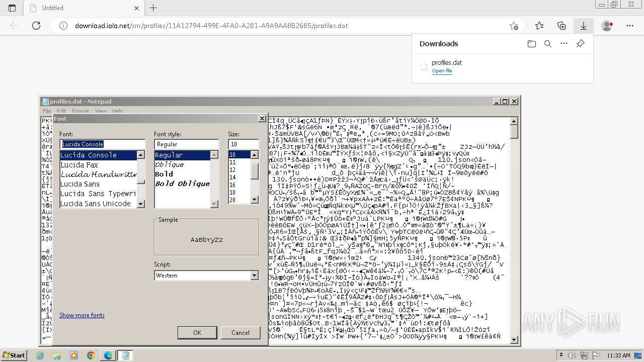The image size is (644, 362).
Task: Click the system clock showing 11:33 AM
Action: pyautogui.click(x=618, y=355)
